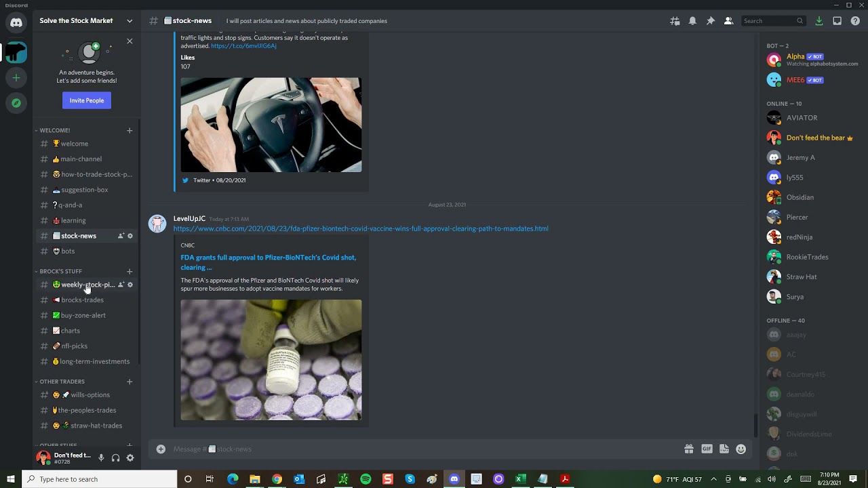Open the wills-options channel
The image size is (868, 488).
pyautogui.click(x=86, y=395)
